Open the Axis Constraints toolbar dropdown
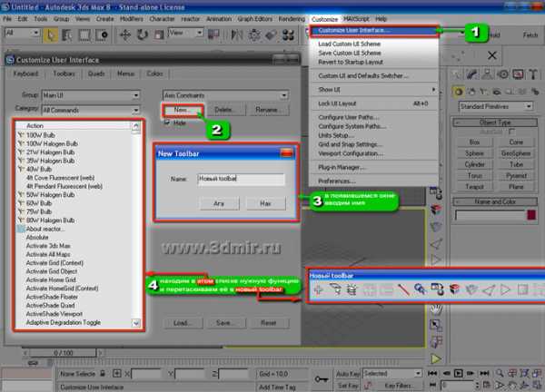Screen dimensions: 545x392 click(x=225, y=95)
